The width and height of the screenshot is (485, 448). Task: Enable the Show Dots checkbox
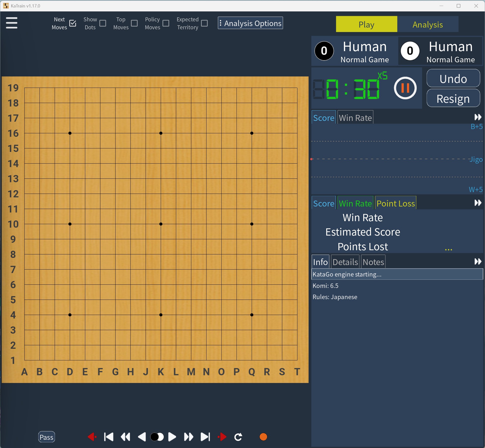pyautogui.click(x=103, y=23)
